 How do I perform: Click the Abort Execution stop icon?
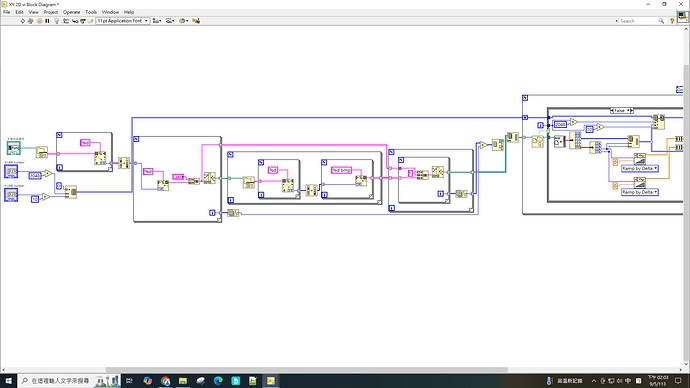40,21
